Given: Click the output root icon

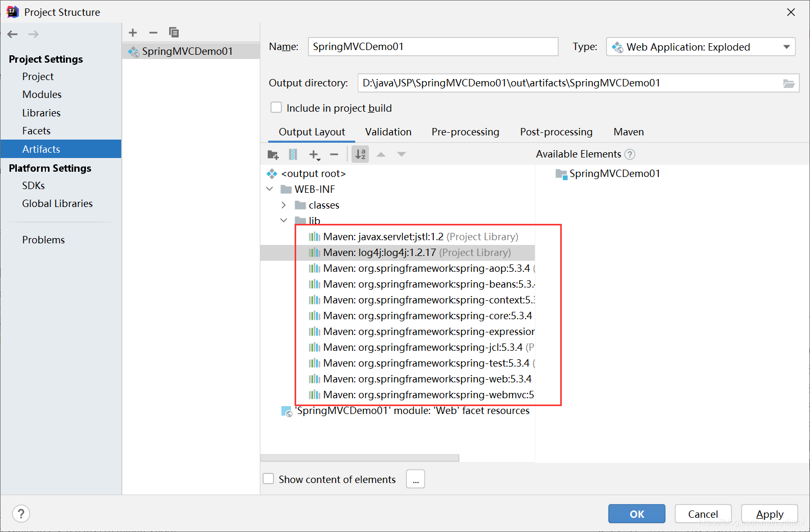Looking at the screenshot, I should coord(272,173).
